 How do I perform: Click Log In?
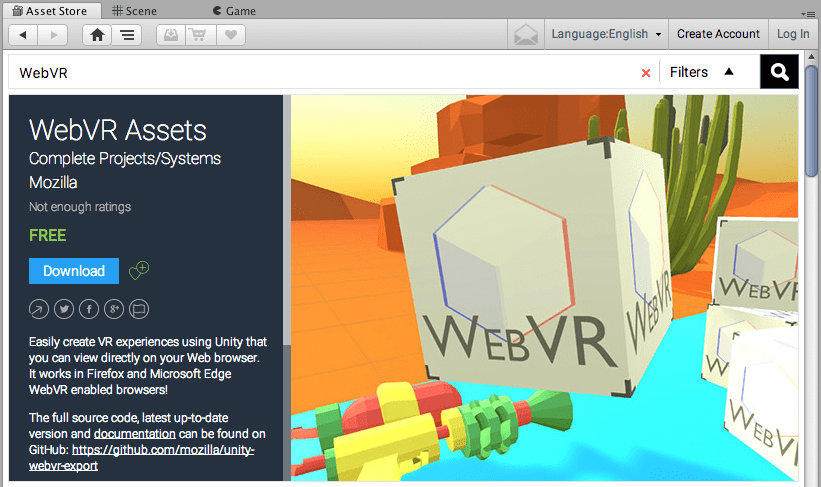click(x=793, y=34)
